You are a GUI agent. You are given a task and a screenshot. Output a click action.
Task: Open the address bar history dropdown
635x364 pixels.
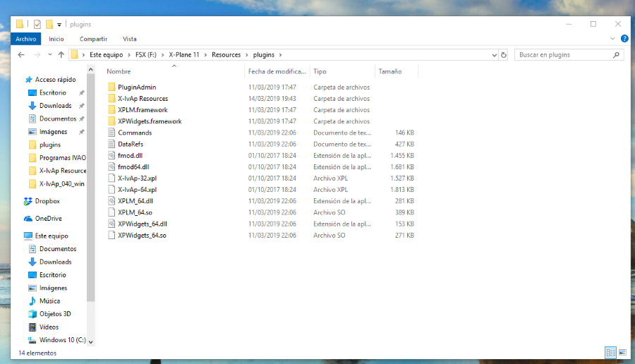click(494, 54)
